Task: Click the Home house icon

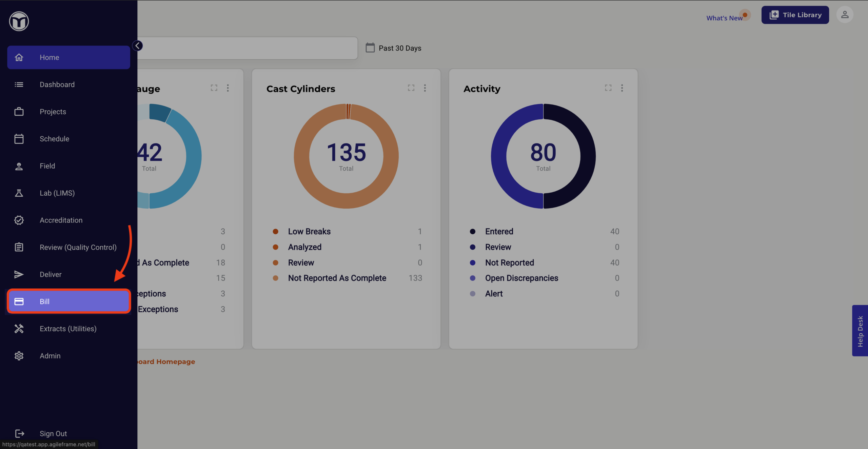Action: [x=19, y=57]
